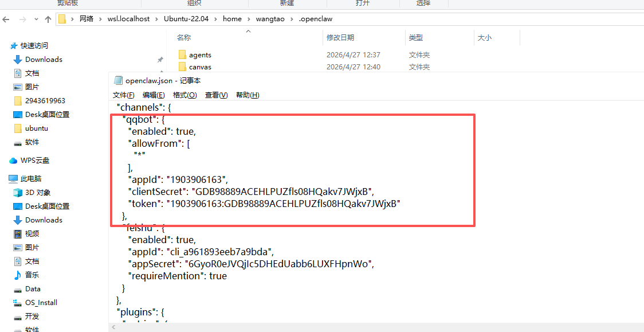Select home in the address path
This screenshot has width=644, height=332.
233,19
